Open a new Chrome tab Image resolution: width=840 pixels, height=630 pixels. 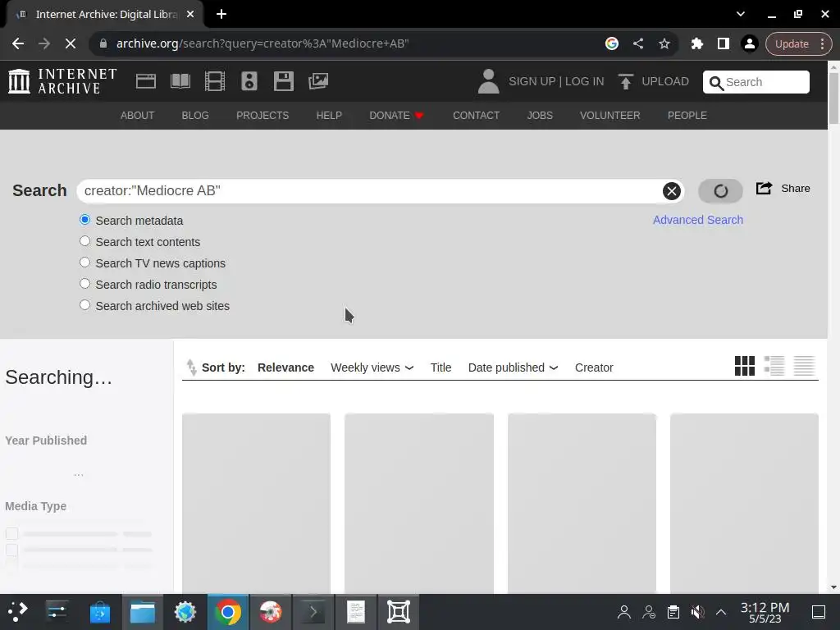tap(221, 15)
